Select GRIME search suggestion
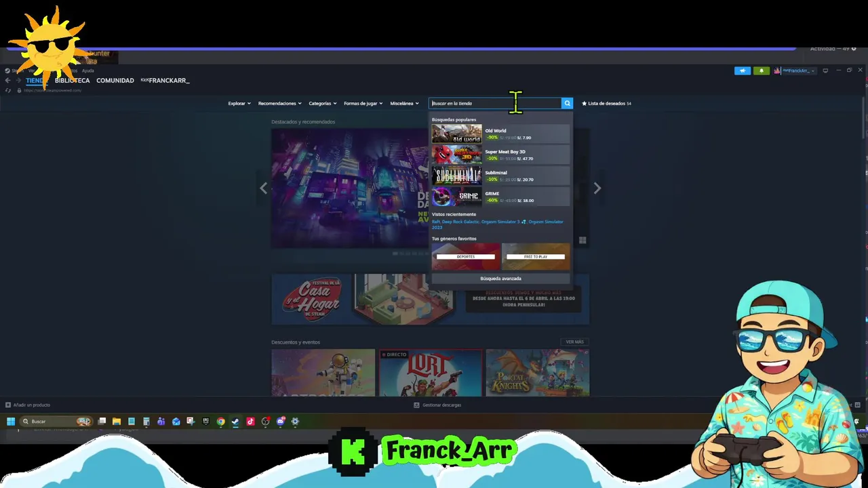 tap(500, 197)
